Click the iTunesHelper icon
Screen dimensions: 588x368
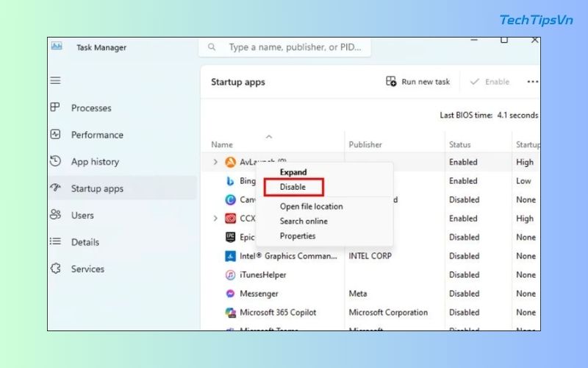(x=230, y=275)
